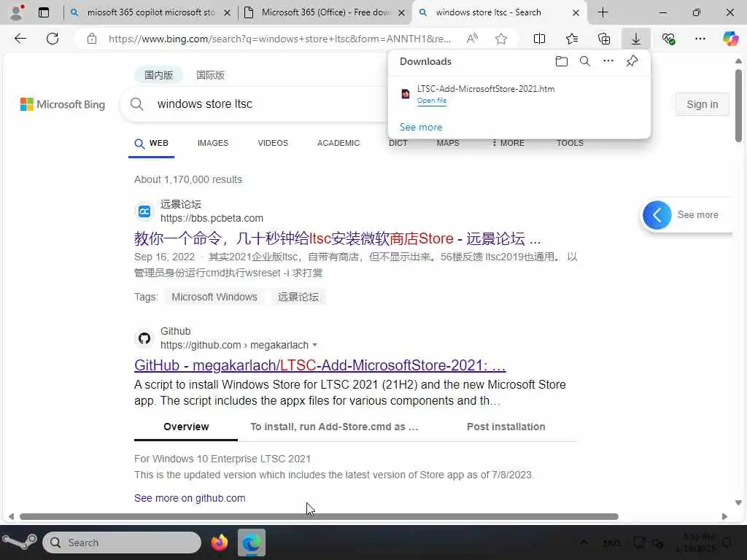Select the WEB search tab
The image size is (747, 560).
152,143
